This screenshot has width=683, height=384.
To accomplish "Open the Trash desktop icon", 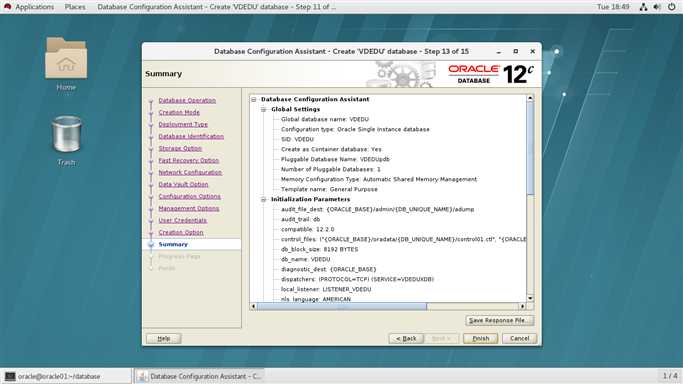I will [x=66, y=141].
